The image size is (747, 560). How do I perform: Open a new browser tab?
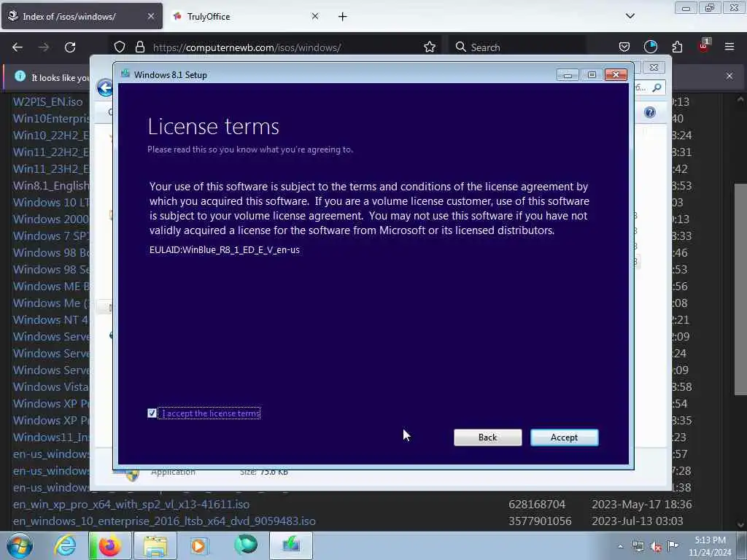343,17
